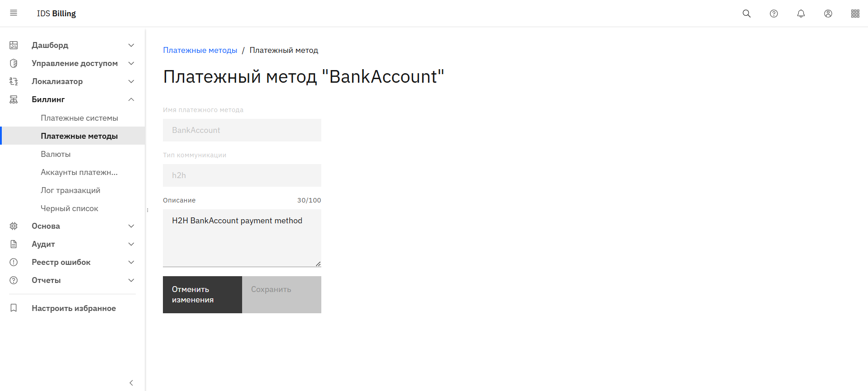Open the user profile icon
This screenshot has width=868, height=391.
click(828, 14)
